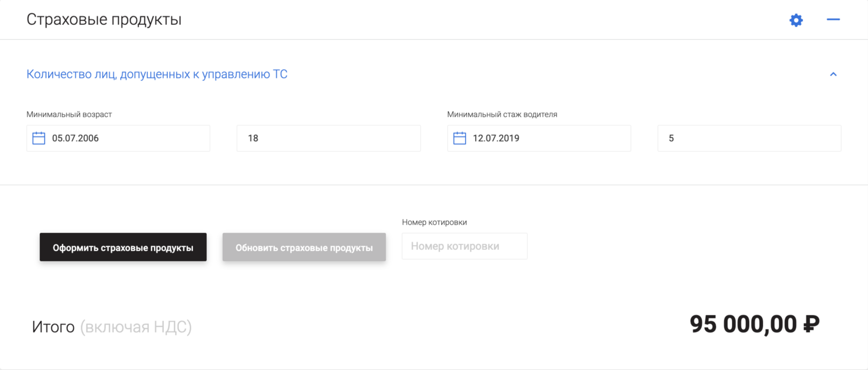Click the date text 12.07.2019
The image size is (868, 370).
point(496,138)
